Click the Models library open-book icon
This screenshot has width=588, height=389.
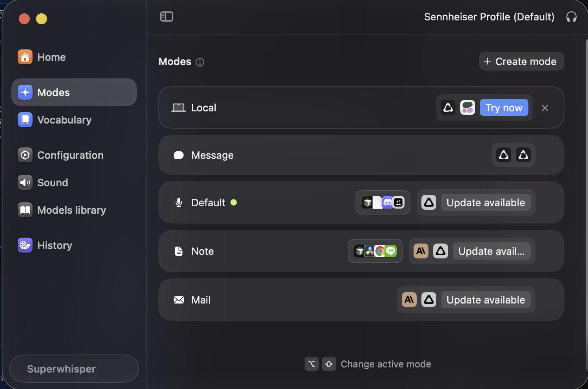point(25,210)
